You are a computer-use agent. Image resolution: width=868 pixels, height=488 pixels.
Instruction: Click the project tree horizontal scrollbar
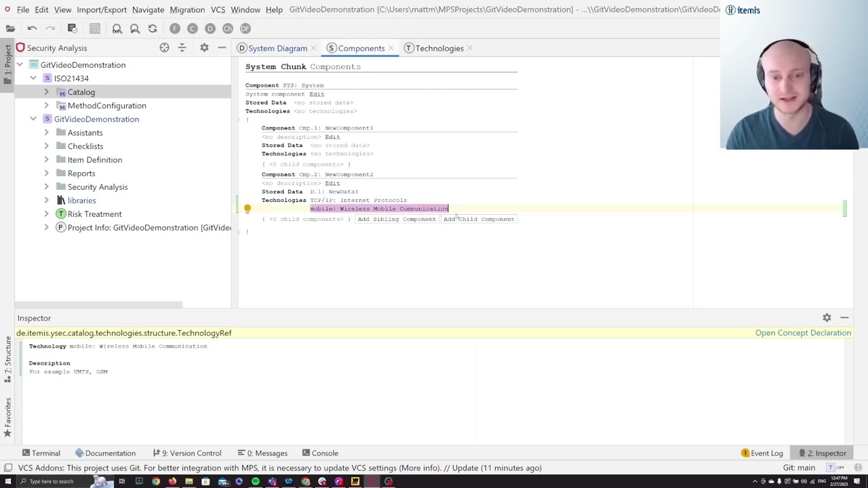[x=98, y=305]
